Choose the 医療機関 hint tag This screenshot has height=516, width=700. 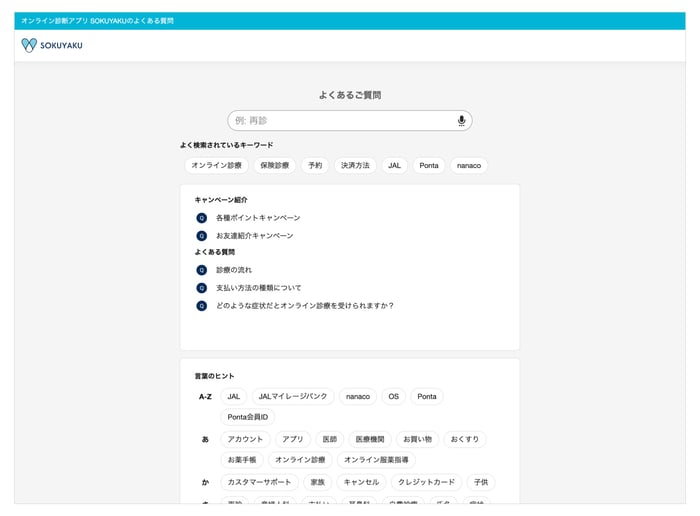[x=370, y=439]
